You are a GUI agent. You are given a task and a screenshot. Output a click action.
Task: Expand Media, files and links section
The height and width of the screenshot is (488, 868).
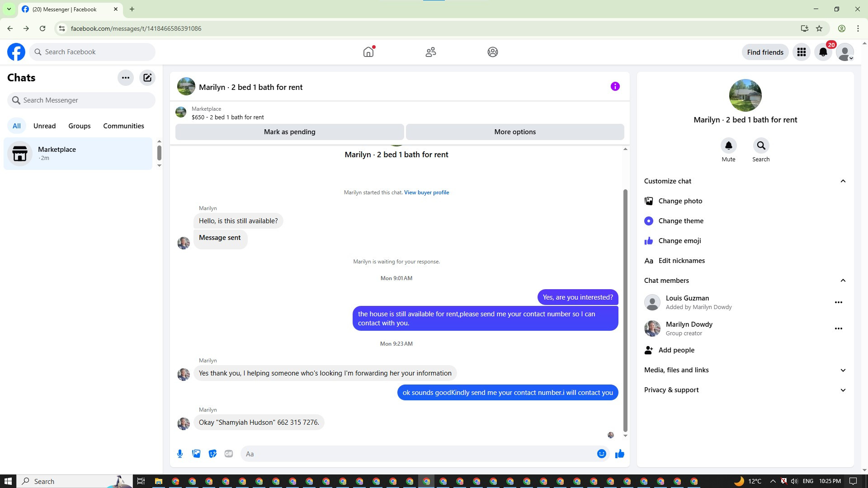745,370
